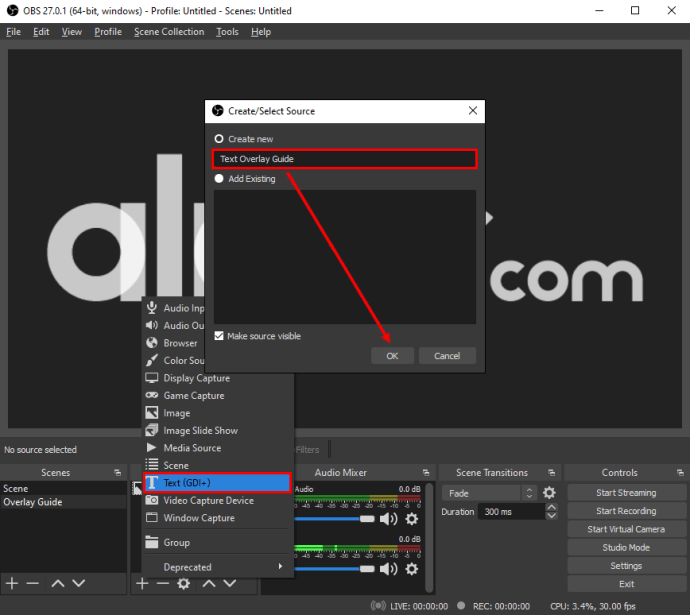Open the Tools menu
Viewport: 690px width, 615px height.
(227, 32)
